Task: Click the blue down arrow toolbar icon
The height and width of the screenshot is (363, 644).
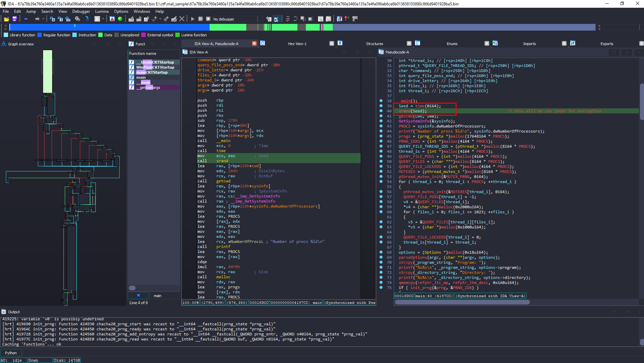Action: coord(87,19)
